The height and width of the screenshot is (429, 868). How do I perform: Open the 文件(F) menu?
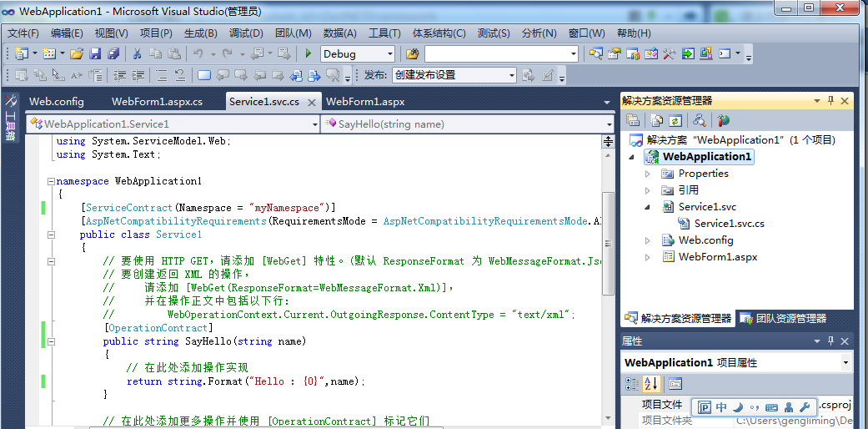click(23, 33)
